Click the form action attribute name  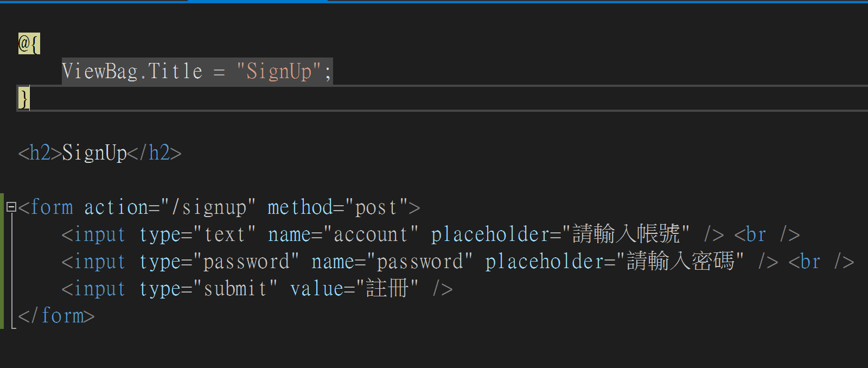tap(116, 207)
